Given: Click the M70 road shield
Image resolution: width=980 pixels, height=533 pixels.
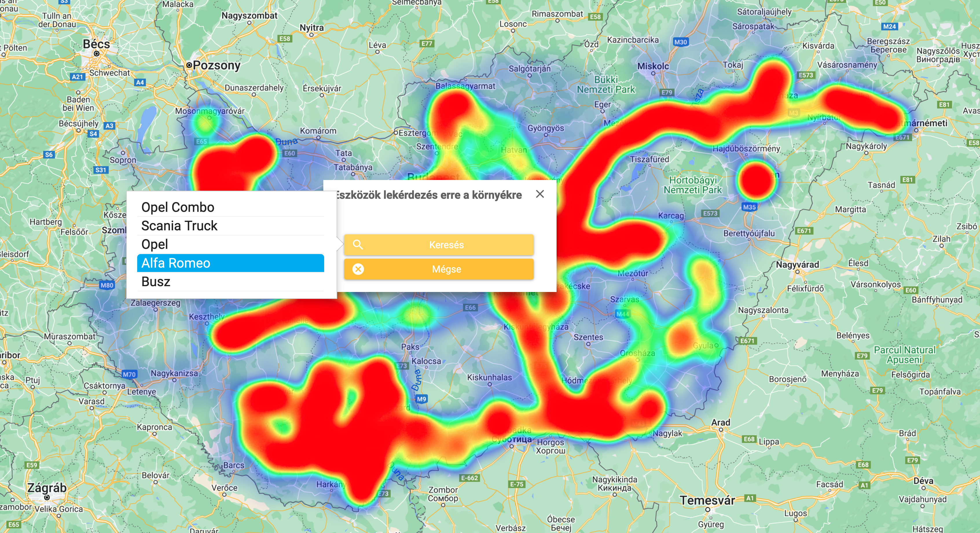Looking at the screenshot, I should 129,374.
